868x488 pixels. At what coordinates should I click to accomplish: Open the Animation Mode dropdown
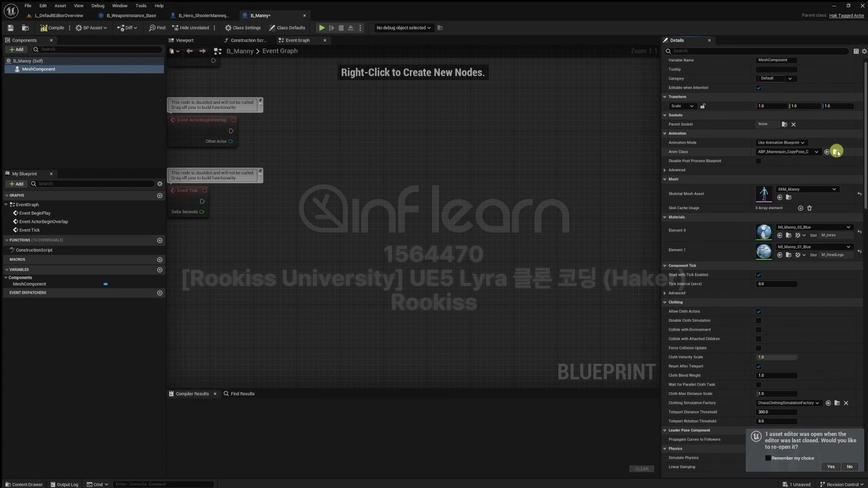(781, 143)
